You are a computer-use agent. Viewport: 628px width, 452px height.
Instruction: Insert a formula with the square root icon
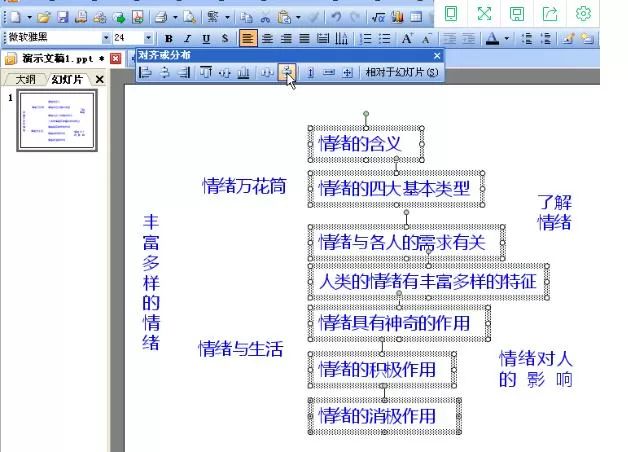pos(378,17)
